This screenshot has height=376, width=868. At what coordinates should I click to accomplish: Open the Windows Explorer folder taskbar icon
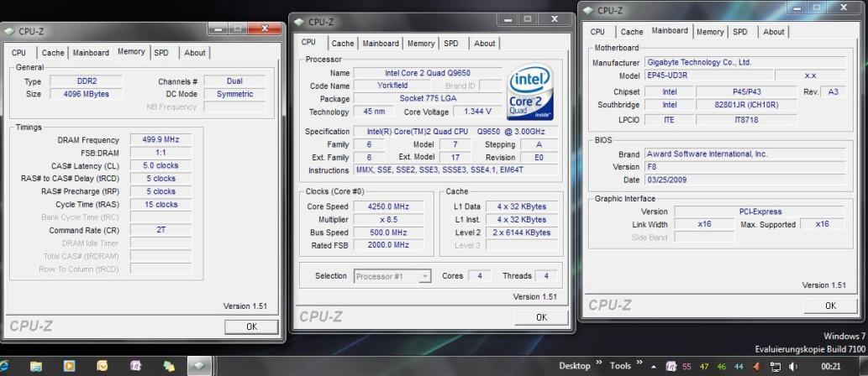coord(36,366)
